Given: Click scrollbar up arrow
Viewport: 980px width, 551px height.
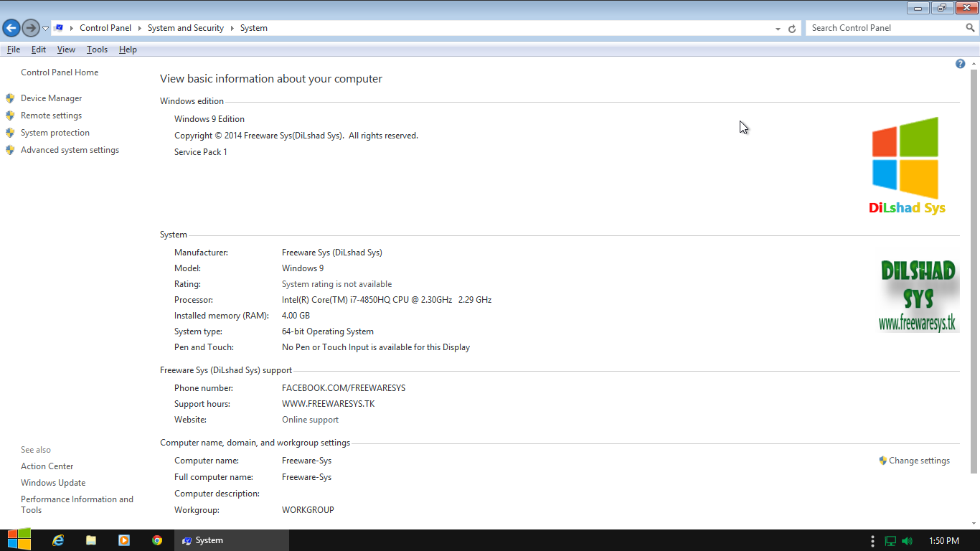Looking at the screenshot, I should click(974, 64).
